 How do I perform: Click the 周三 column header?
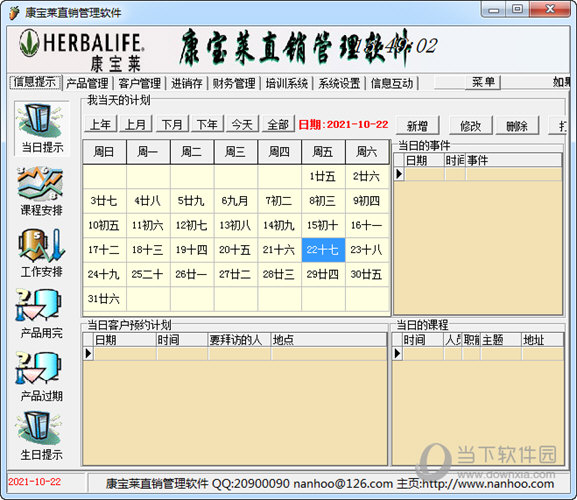pos(236,152)
